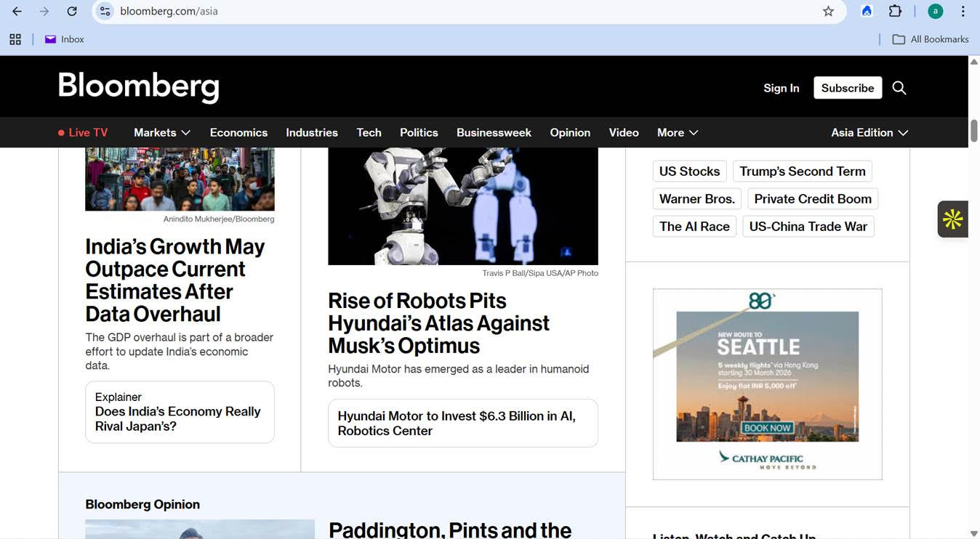
Task: Click Sign In
Action: click(x=782, y=88)
